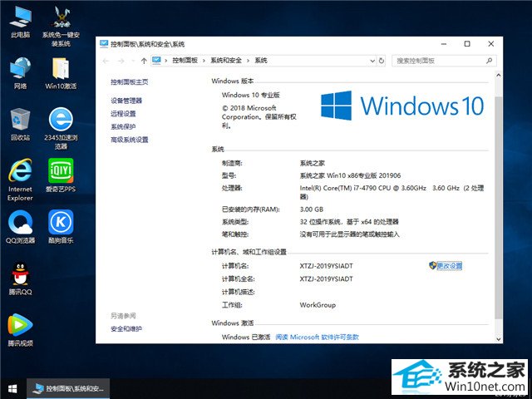The width and height of the screenshot is (532, 399).
Task: Click the 计算机全名 value XTZJ-2019YSIADT
Action: (x=326, y=279)
